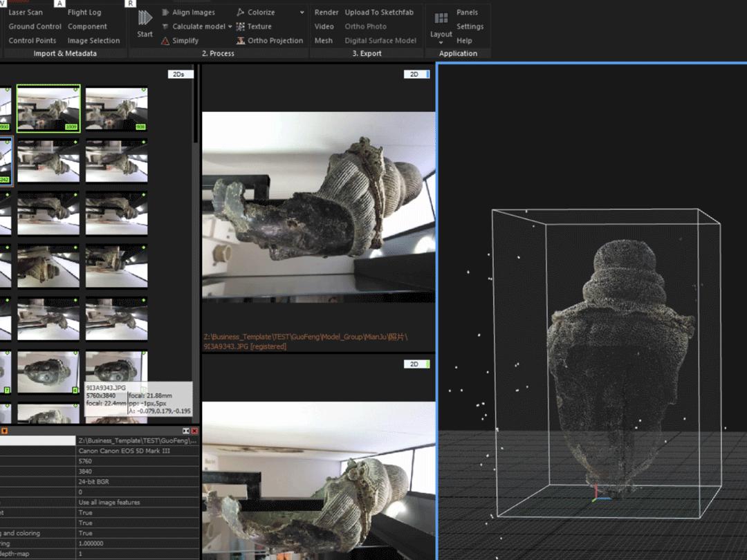This screenshot has height=560, width=747.
Task: Click orange icon in properties panel header
Action: pos(4,431)
